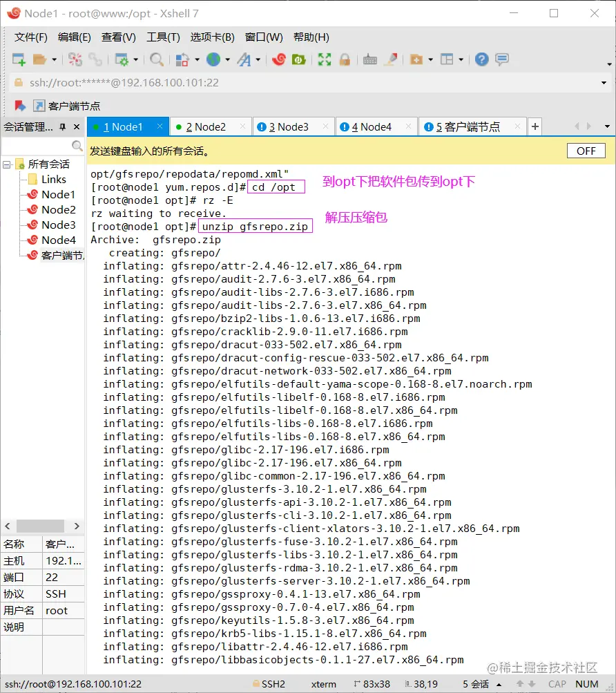Expand the new folder icon dropdown arrow
Image resolution: width=616 pixels, height=693 pixels.
click(x=430, y=59)
